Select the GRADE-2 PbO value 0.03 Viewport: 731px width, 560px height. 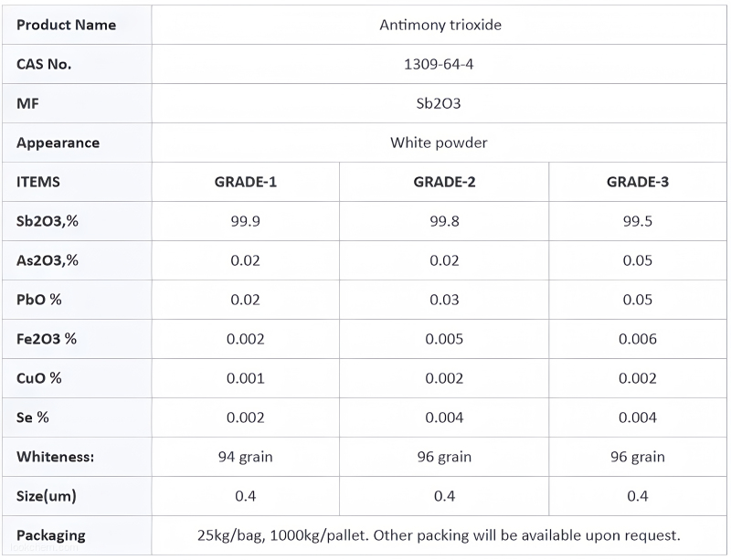tap(444, 300)
